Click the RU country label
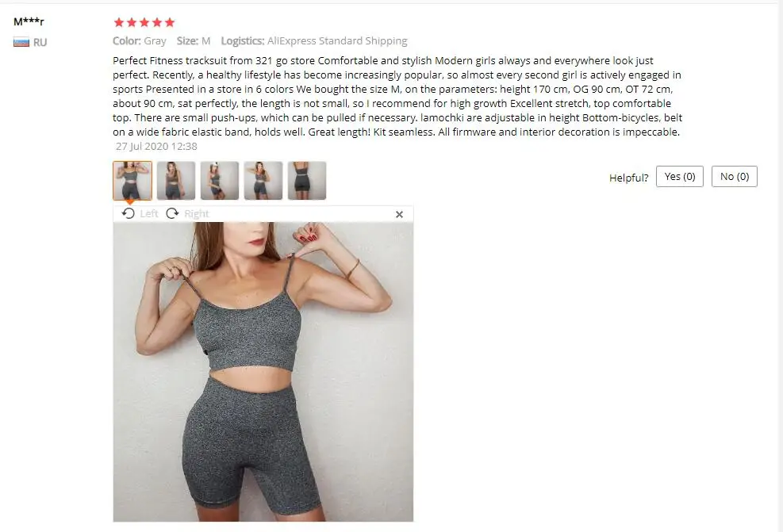This screenshot has height=532, width=783. pos(40,43)
